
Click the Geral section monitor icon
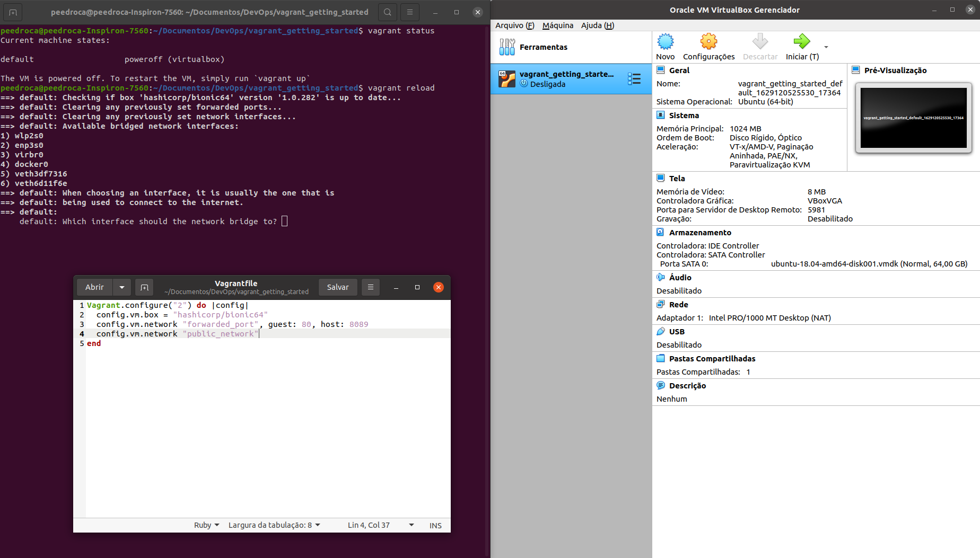[x=661, y=70]
